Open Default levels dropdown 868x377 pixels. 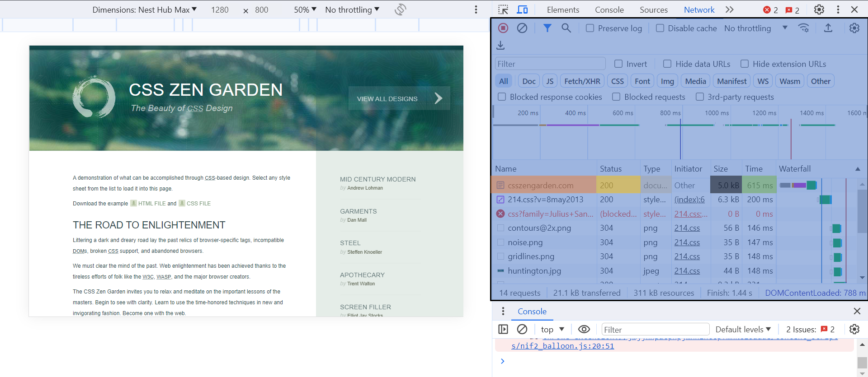pos(743,329)
